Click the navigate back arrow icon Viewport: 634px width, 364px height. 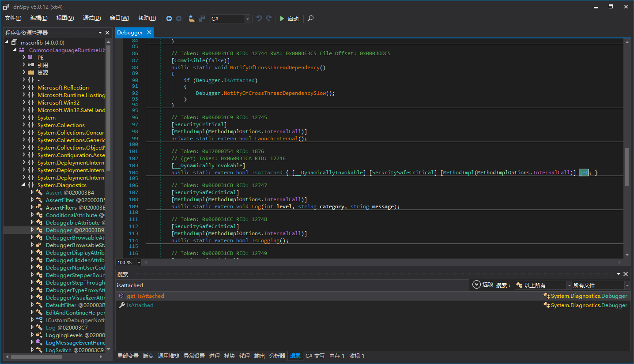pos(169,19)
